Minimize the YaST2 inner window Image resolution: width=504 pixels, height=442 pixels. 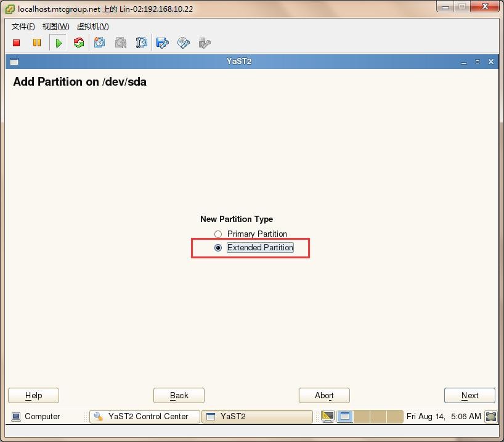pos(464,62)
